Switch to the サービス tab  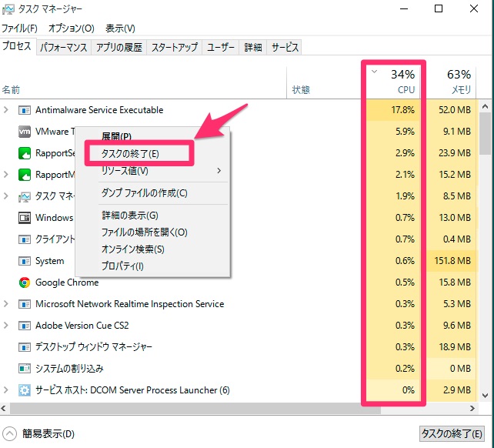pos(285,47)
